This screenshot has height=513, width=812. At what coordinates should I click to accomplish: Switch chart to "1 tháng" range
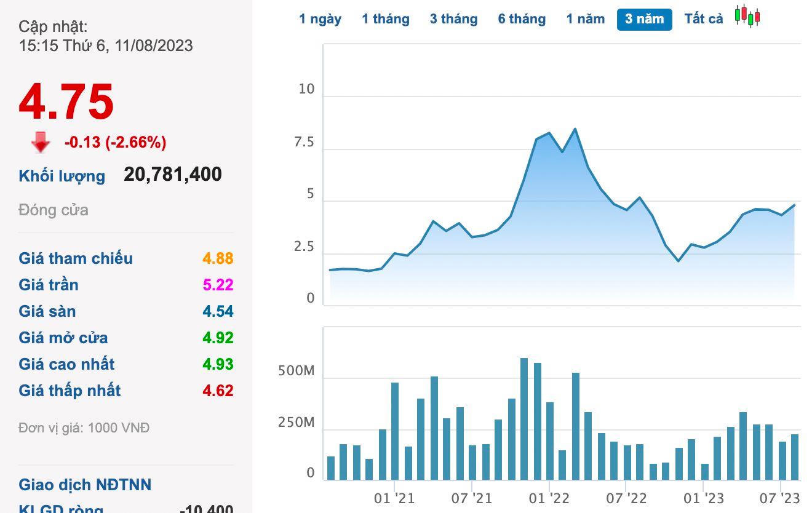[386, 19]
